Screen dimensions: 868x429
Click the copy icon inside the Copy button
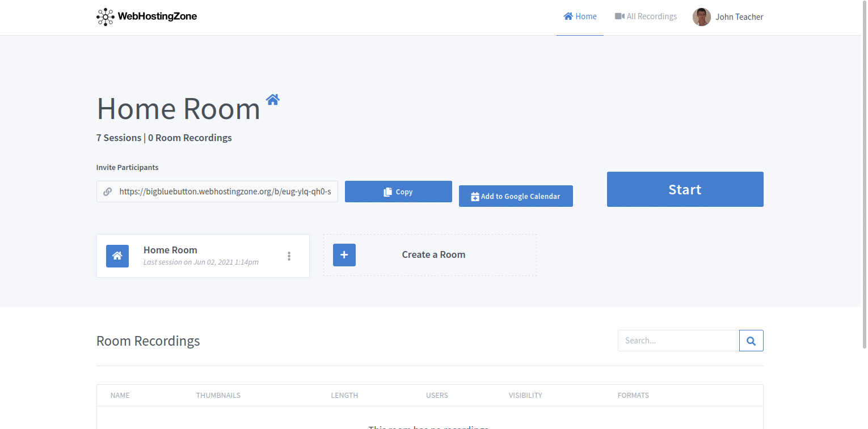point(387,191)
